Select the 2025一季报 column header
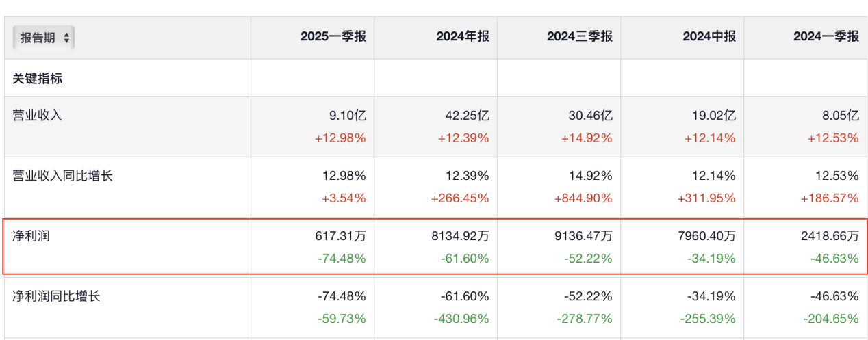 [x=333, y=37]
